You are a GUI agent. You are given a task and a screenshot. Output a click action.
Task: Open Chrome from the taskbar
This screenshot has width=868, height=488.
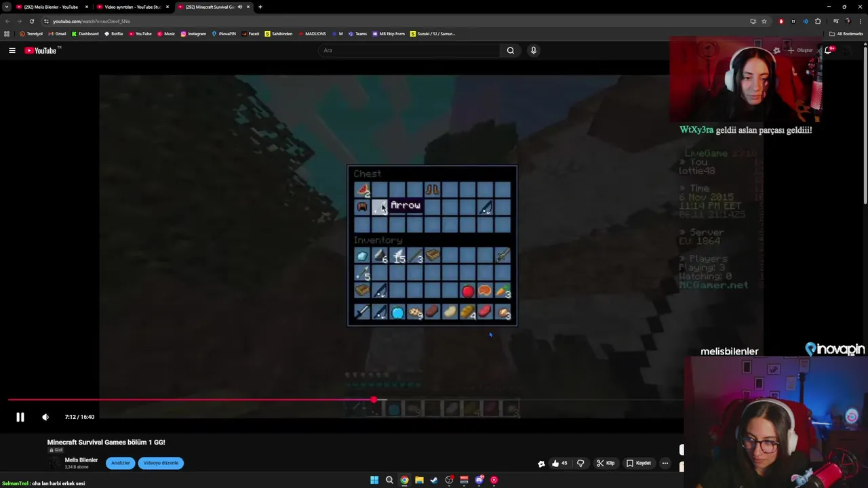pyautogui.click(x=404, y=480)
